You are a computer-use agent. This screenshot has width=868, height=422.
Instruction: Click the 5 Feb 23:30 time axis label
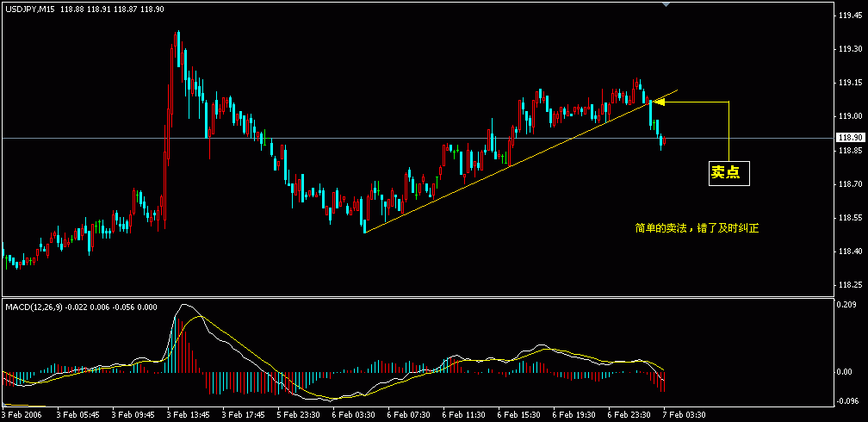[298, 415]
